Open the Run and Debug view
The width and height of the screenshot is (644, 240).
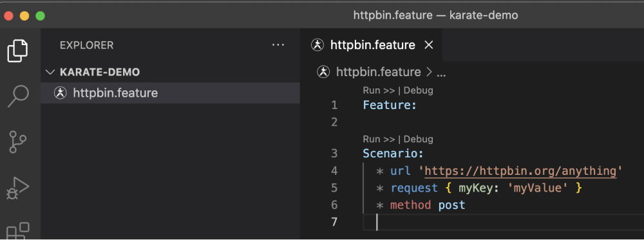pyautogui.click(x=17, y=188)
